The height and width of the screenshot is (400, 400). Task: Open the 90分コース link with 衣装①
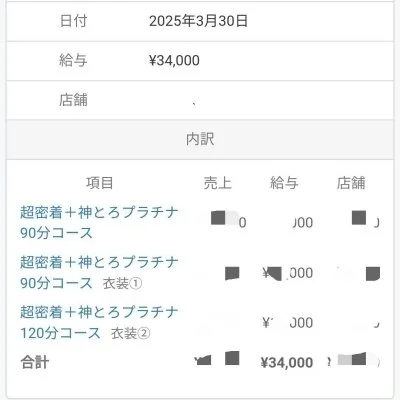pos(99,272)
